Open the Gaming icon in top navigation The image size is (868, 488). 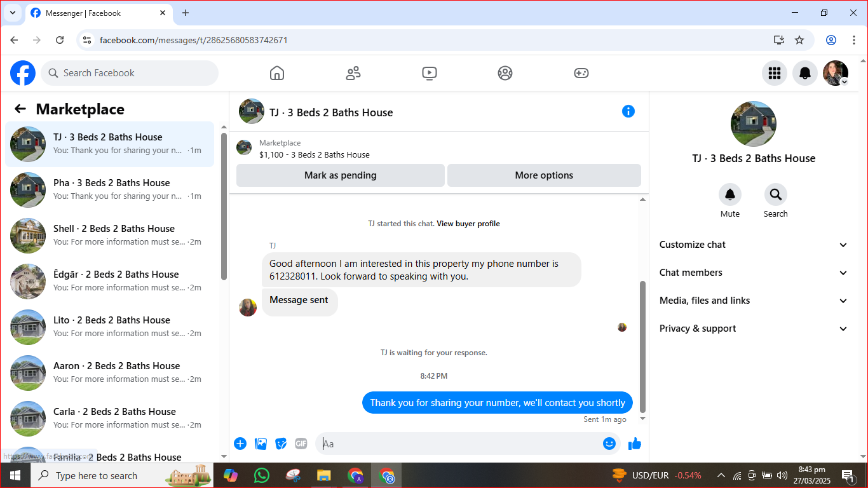tap(581, 73)
